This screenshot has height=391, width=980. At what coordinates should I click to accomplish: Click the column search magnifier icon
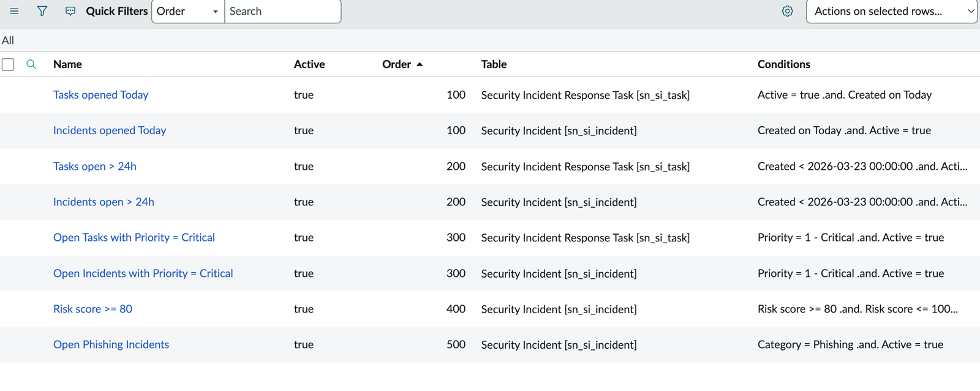click(x=31, y=64)
